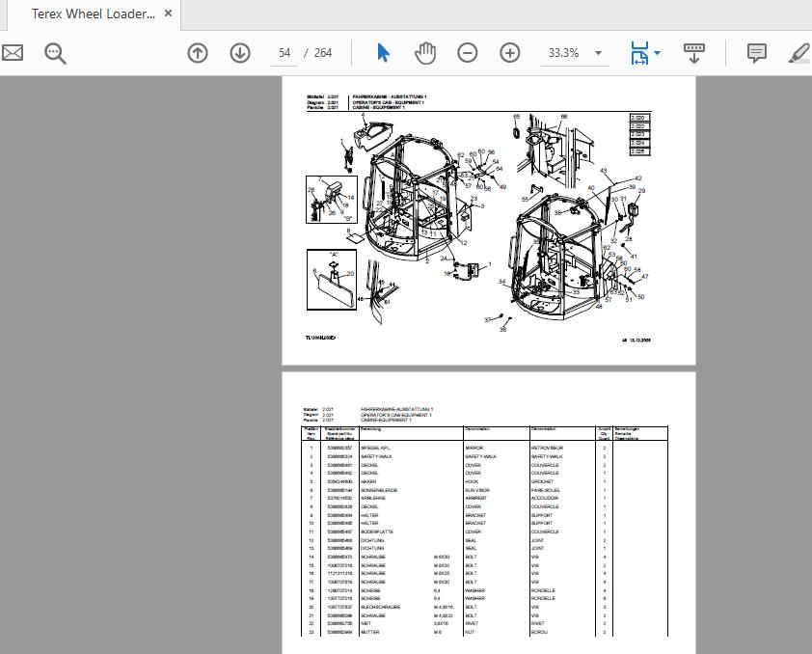The height and width of the screenshot is (654, 812).
Task: Select the Marquee Zoom magnifier tool
Action: (55, 53)
